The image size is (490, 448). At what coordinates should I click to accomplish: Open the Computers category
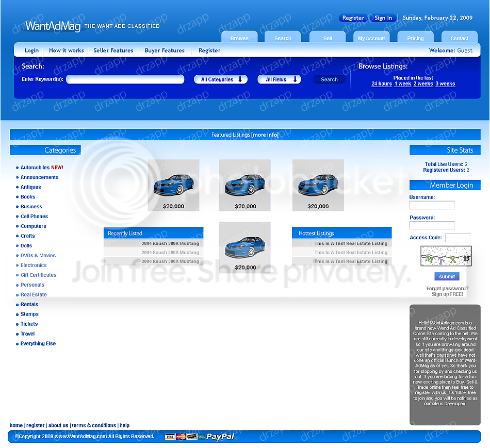click(33, 226)
